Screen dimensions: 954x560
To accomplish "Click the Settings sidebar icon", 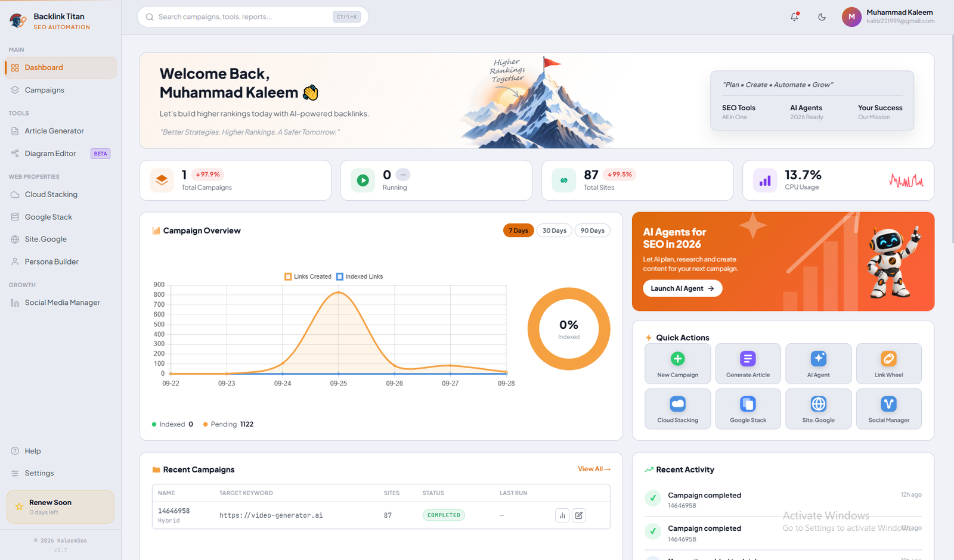I will click(15, 473).
